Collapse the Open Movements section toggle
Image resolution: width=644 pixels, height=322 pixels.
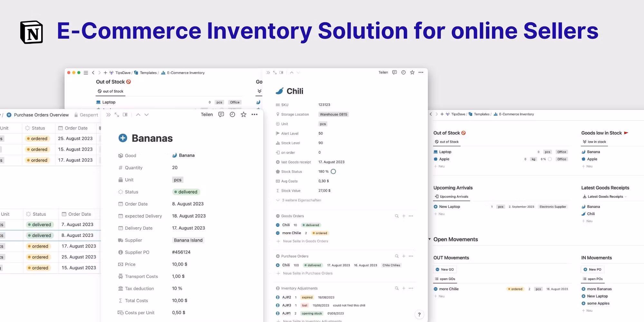click(x=430, y=239)
